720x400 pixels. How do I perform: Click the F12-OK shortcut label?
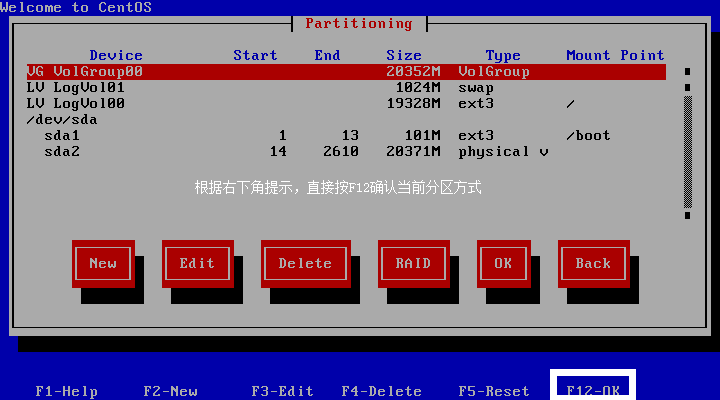pyautogui.click(x=593, y=390)
